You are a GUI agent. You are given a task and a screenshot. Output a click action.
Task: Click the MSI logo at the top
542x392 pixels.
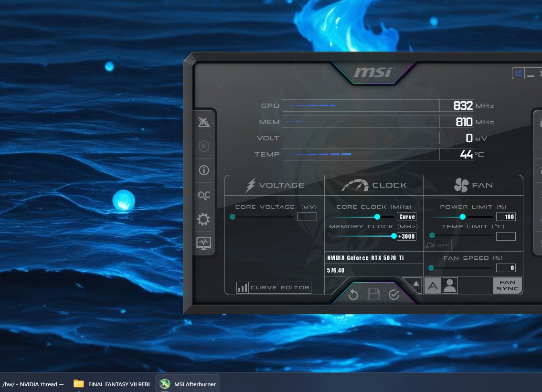tap(373, 72)
